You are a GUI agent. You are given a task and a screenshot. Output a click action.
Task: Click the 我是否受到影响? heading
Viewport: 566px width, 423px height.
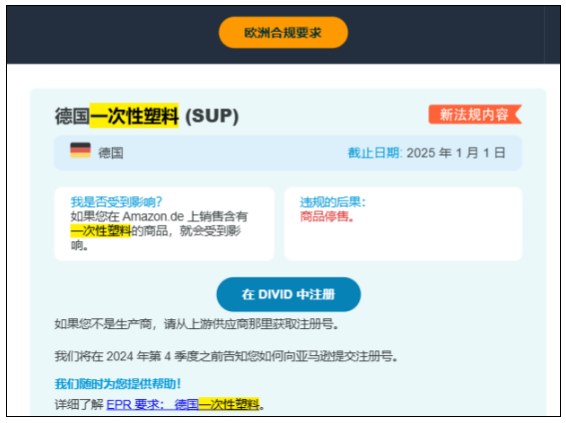coord(116,202)
